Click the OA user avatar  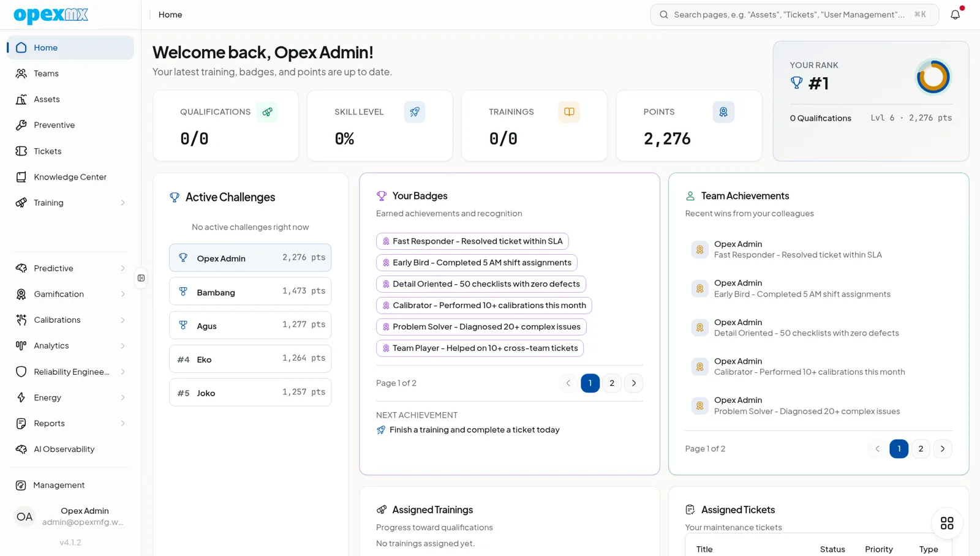tap(24, 517)
